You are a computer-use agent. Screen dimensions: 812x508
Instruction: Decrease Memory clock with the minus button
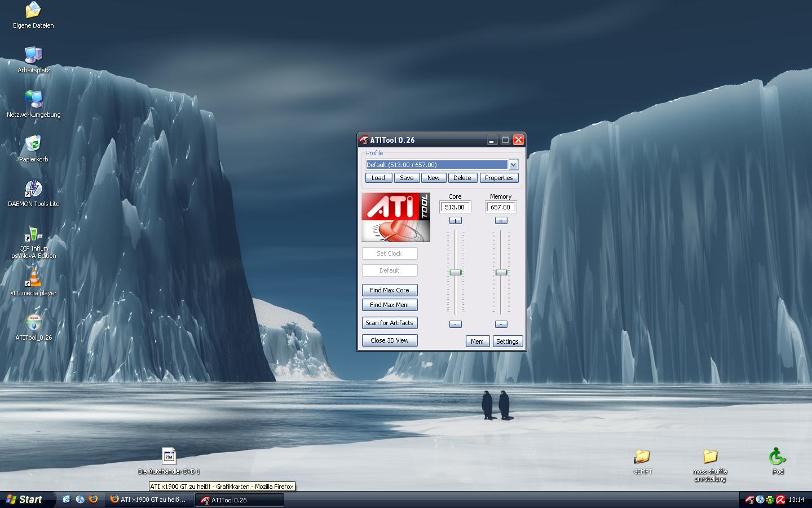(x=501, y=324)
